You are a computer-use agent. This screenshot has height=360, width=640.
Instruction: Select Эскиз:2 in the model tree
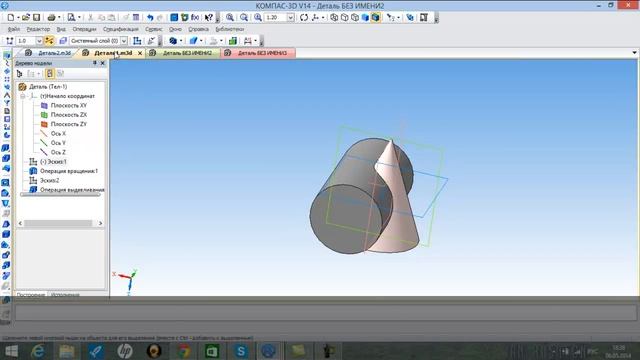pyautogui.click(x=49, y=180)
